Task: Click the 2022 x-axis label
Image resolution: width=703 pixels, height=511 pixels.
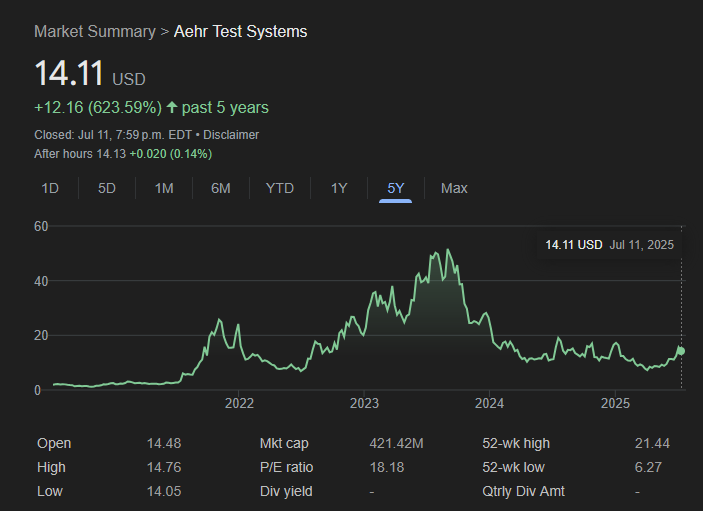Action: click(x=239, y=403)
